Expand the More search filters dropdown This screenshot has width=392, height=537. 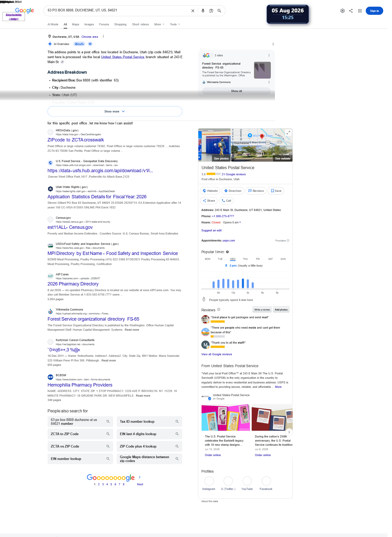[x=159, y=25]
